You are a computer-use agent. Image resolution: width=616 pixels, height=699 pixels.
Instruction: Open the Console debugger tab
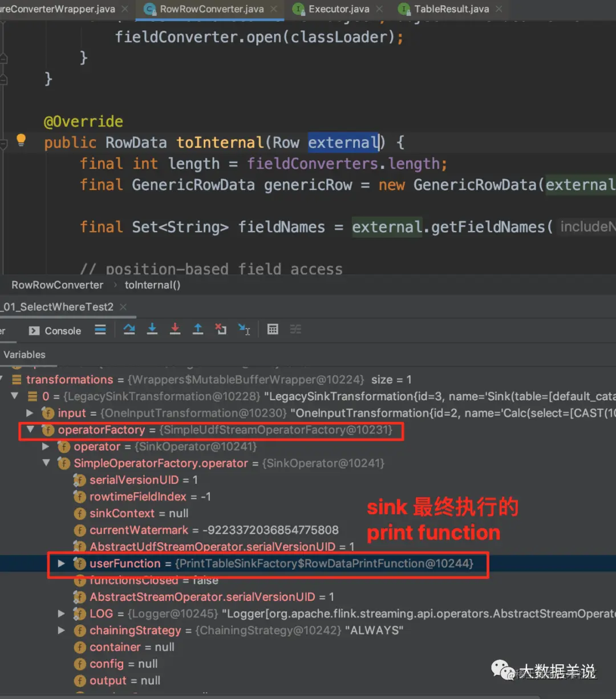point(55,331)
